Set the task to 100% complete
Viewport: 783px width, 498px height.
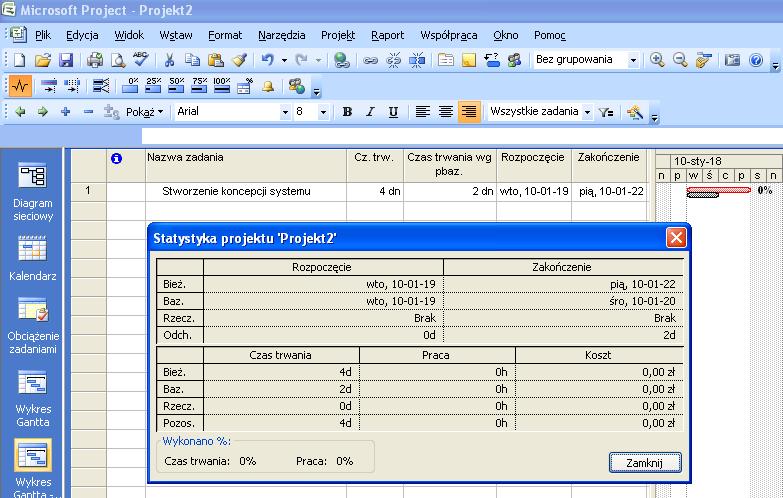(x=222, y=86)
